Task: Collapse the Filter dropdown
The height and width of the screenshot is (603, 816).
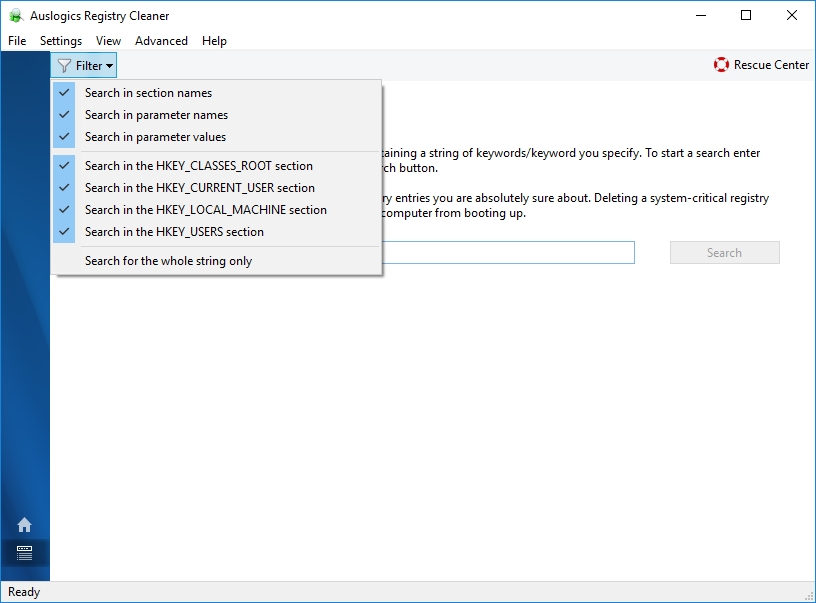Action: [x=85, y=66]
